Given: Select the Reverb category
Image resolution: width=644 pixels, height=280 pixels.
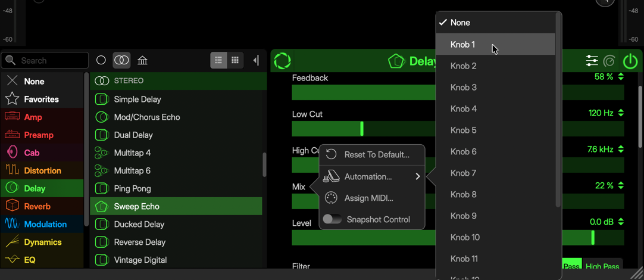Looking at the screenshot, I should point(42,206).
